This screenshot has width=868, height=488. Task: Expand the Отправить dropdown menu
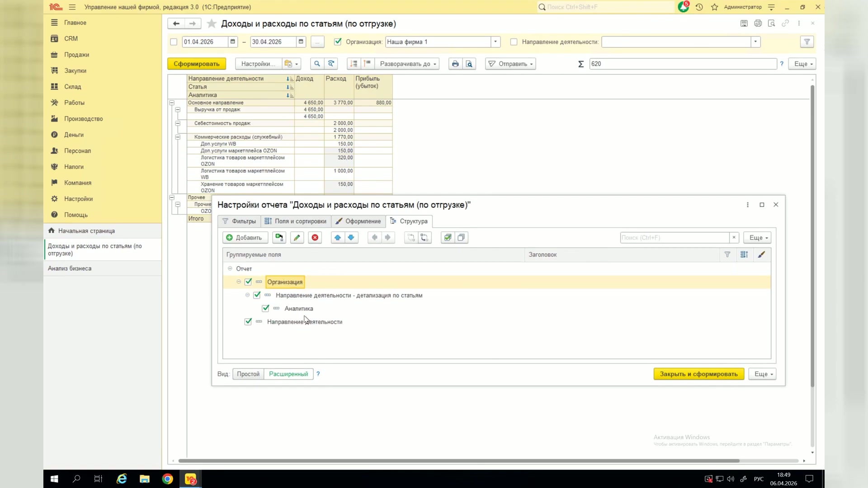coord(510,64)
